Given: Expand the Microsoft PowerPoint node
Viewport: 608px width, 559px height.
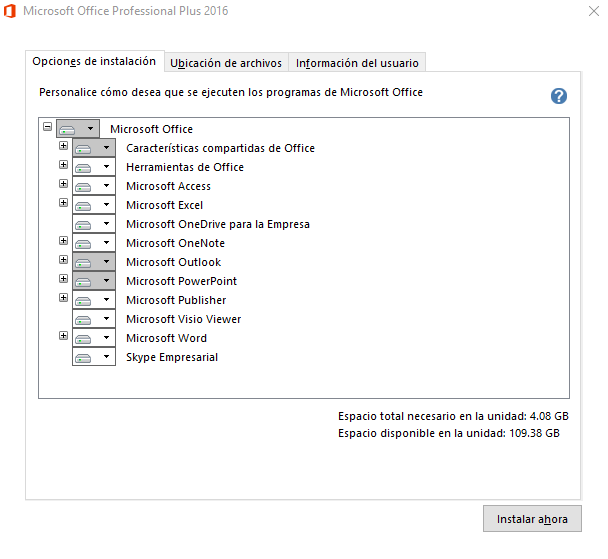Looking at the screenshot, I should click(63, 278).
